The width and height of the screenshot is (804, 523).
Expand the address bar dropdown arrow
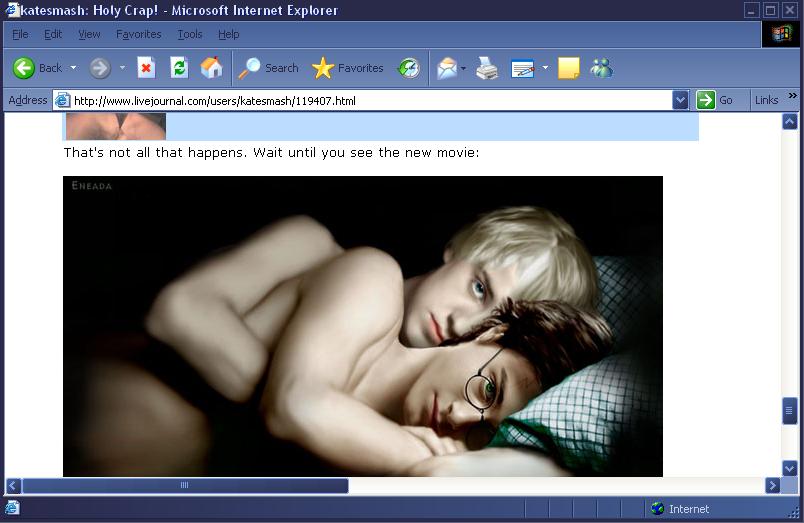[680, 100]
